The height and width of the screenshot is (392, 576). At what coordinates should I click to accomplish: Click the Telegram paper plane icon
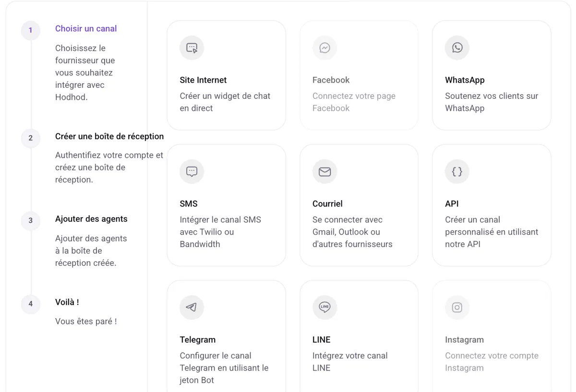pos(192,307)
